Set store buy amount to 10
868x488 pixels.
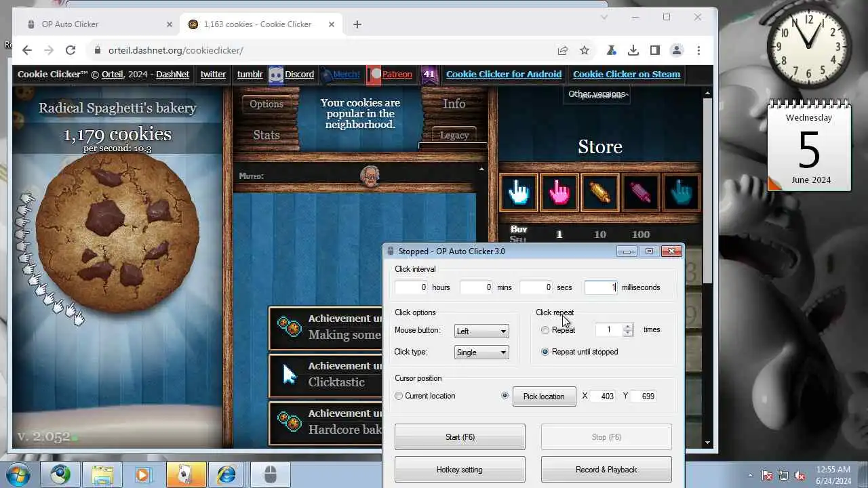pos(600,235)
